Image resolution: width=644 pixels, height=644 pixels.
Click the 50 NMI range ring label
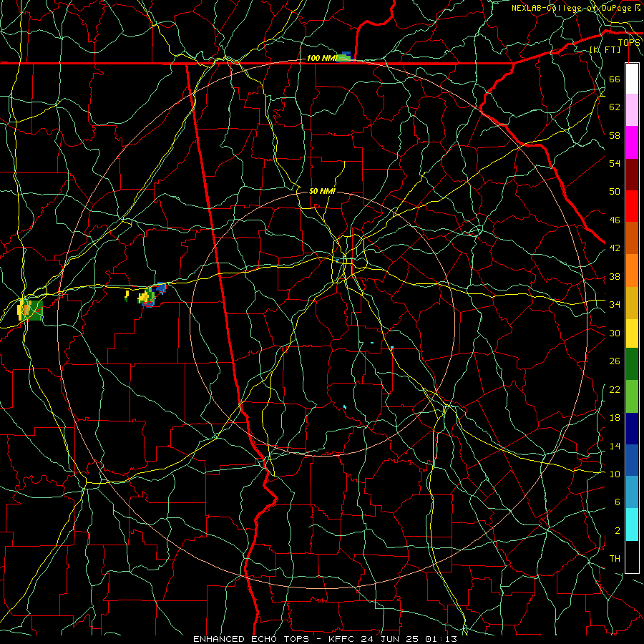click(322, 191)
